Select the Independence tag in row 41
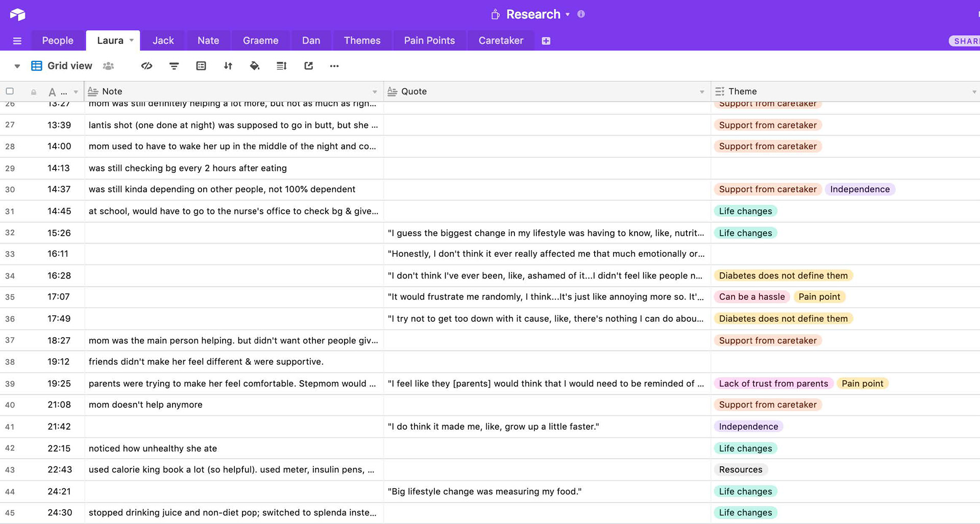The image size is (980, 524). (748, 427)
